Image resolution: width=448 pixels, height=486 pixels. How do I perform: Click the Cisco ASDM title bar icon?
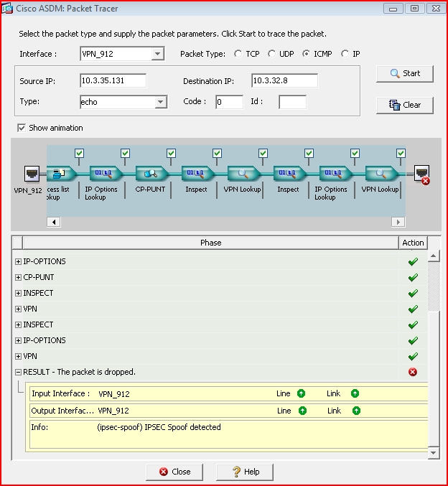point(7,9)
